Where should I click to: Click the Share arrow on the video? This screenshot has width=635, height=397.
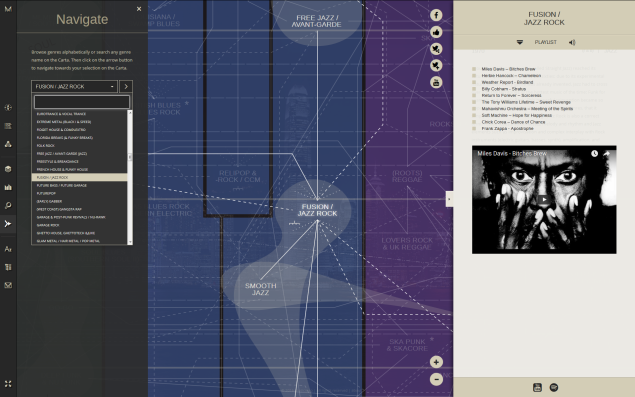coord(606,154)
